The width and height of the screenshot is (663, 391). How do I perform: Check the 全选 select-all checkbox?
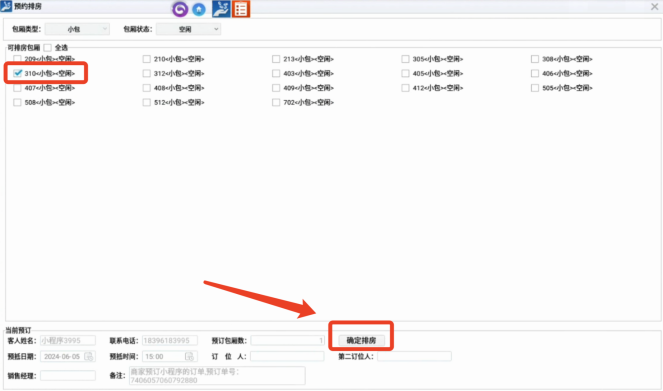click(x=48, y=47)
